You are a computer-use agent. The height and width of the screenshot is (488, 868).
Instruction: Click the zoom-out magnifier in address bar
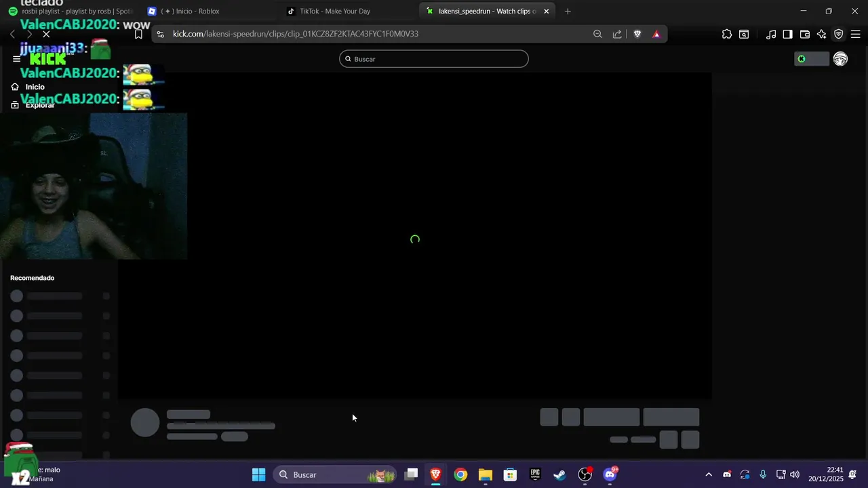click(597, 34)
